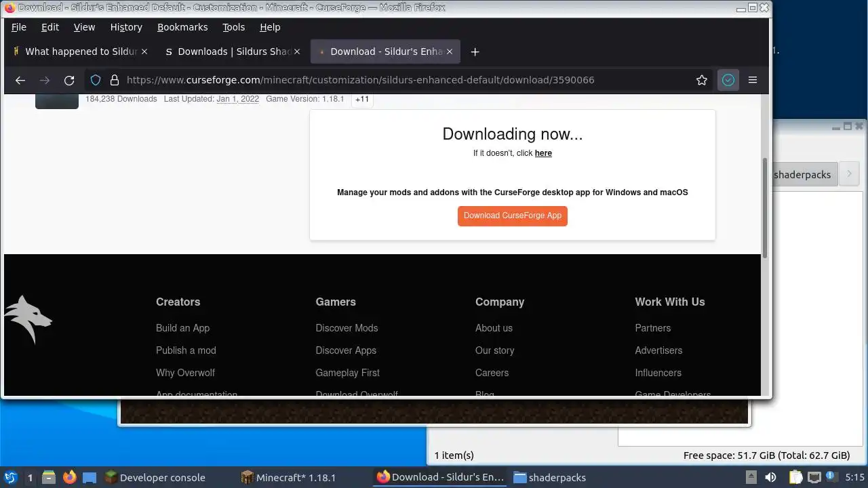Screen dimensions: 868x488
Task: Close the 'What happened to Sildur' tab
Action: [144, 52]
